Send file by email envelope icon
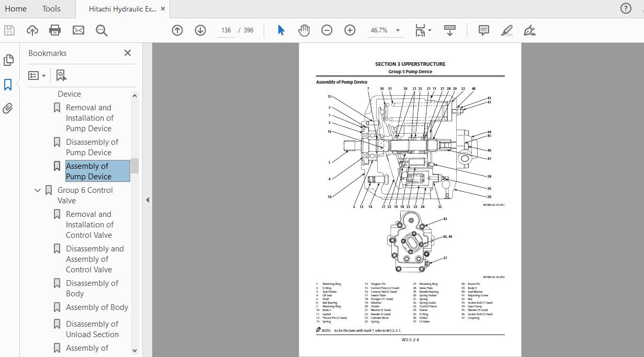This screenshot has width=644, height=357. click(x=78, y=30)
